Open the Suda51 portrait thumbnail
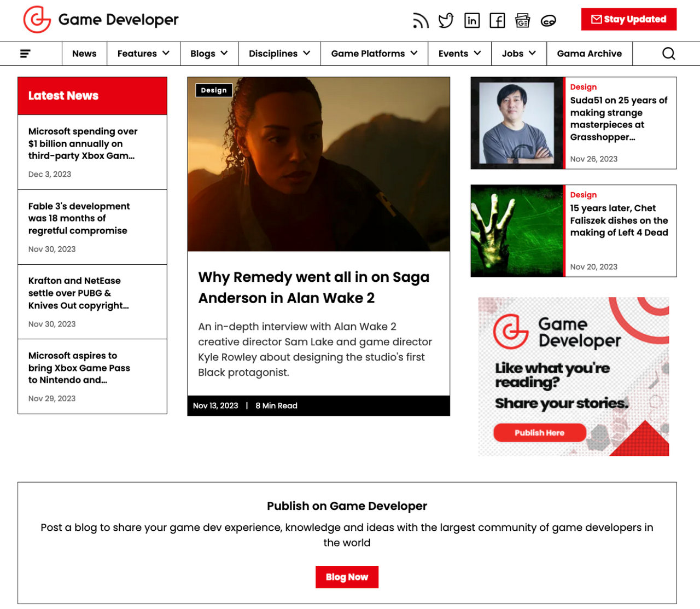This screenshot has width=700, height=609. (517, 123)
